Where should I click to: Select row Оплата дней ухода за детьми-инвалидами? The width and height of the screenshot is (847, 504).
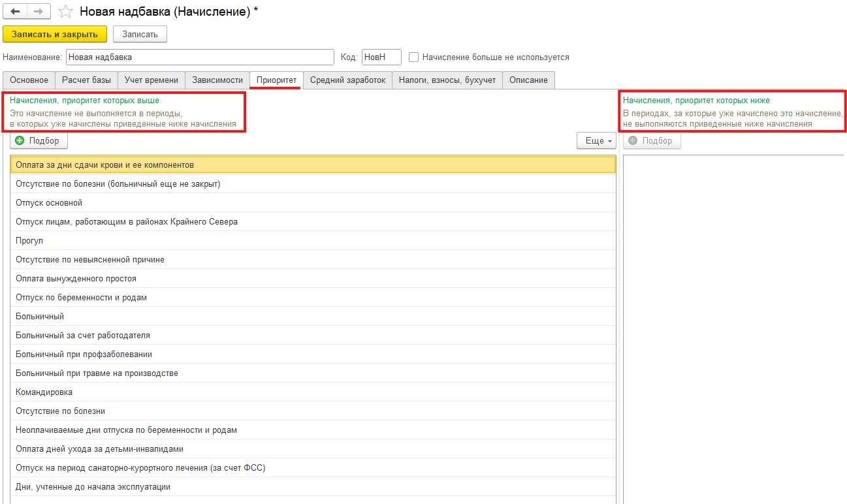[313, 449]
